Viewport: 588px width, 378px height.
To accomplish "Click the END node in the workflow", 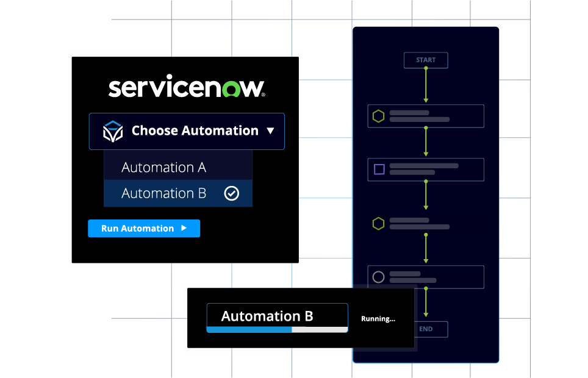I will [x=431, y=329].
